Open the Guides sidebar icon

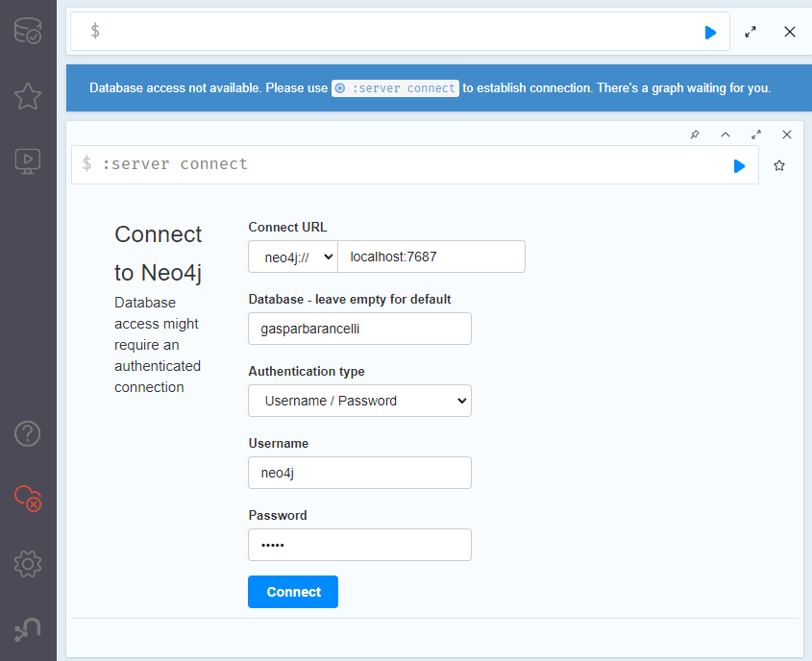(28, 161)
